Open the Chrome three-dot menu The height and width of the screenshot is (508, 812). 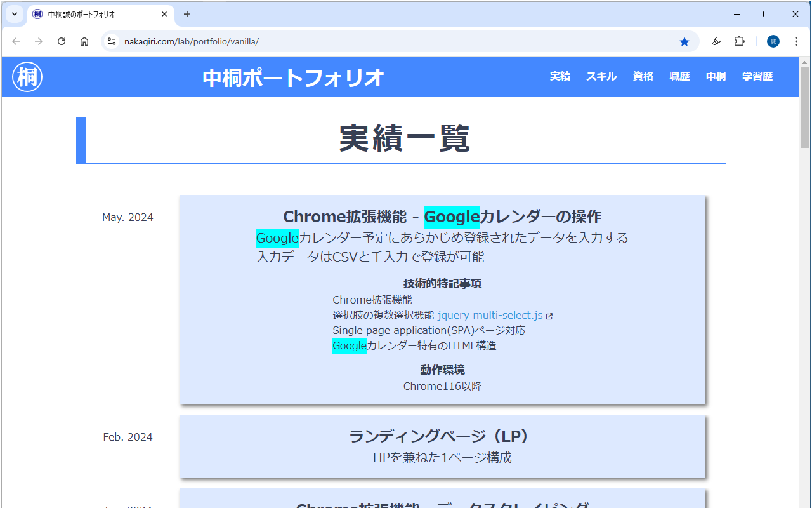(796, 41)
